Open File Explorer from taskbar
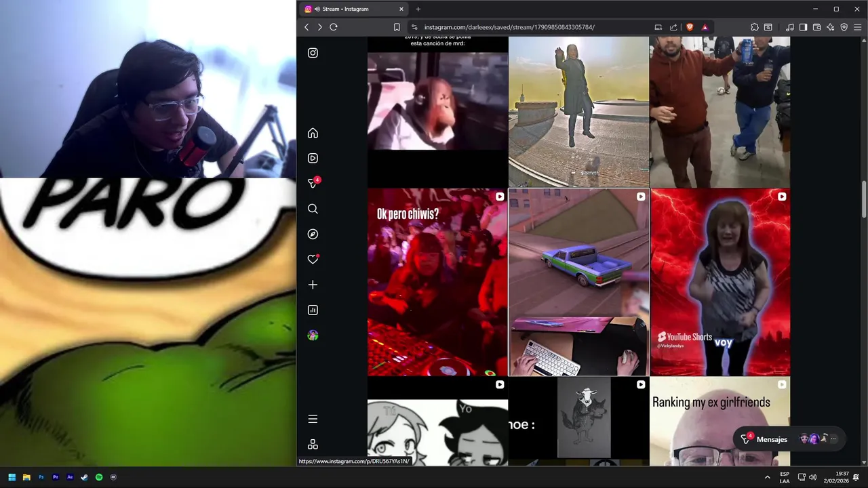The width and height of the screenshot is (868, 488). coord(26,477)
